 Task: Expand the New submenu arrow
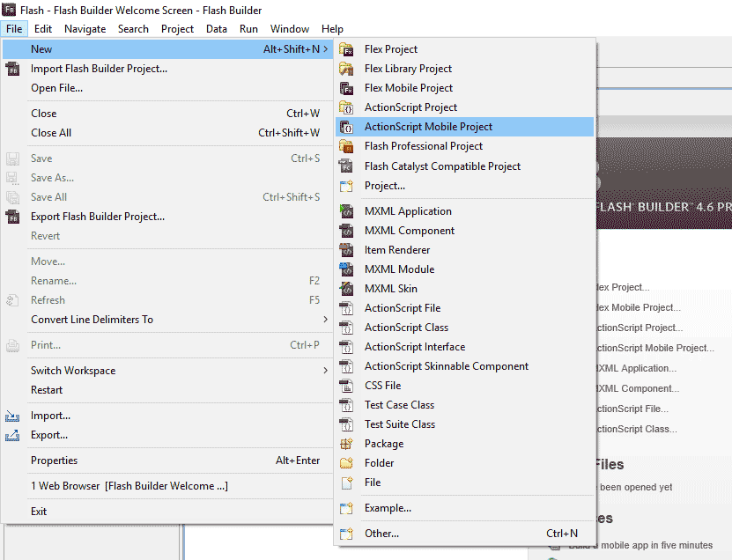click(x=325, y=49)
